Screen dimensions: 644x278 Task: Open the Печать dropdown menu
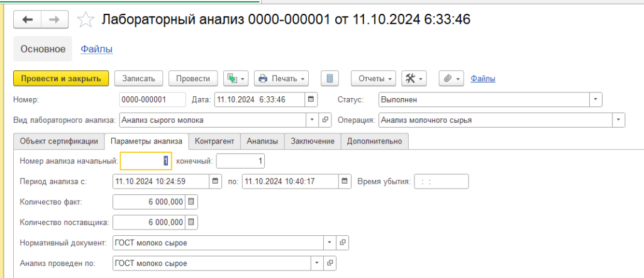(281, 79)
